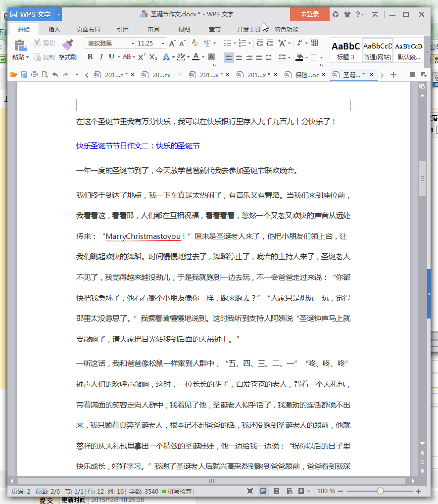This screenshot has height=504, width=438.
Task: Switch to web layout view icon
Action: coord(290,491)
